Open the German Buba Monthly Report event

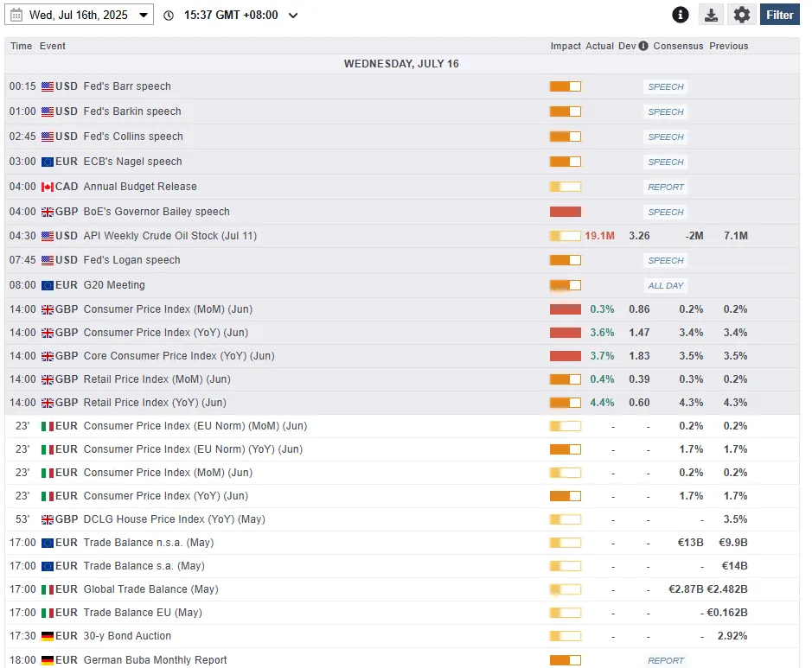[x=155, y=660]
